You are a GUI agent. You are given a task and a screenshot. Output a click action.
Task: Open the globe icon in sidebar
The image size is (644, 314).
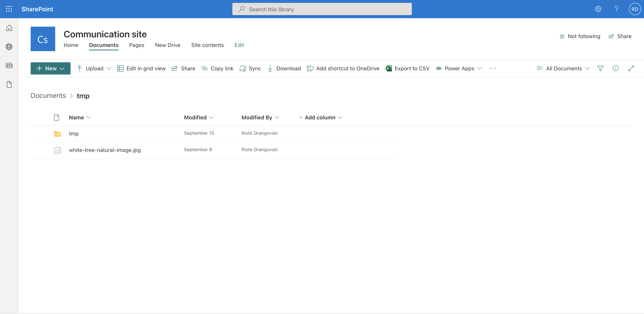(x=9, y=47)
